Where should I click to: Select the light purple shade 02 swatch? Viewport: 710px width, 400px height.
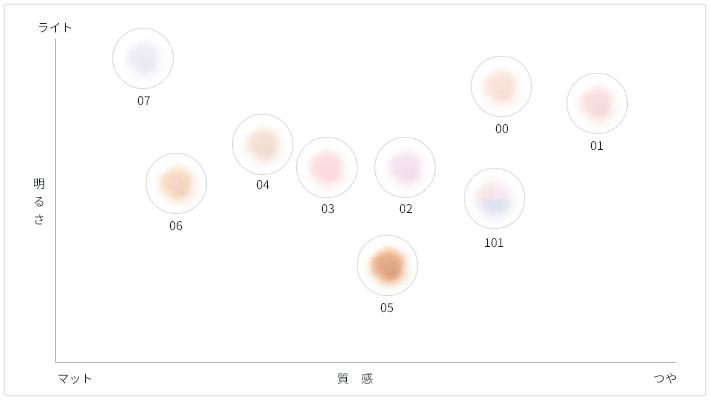click(x=405, y=167)
